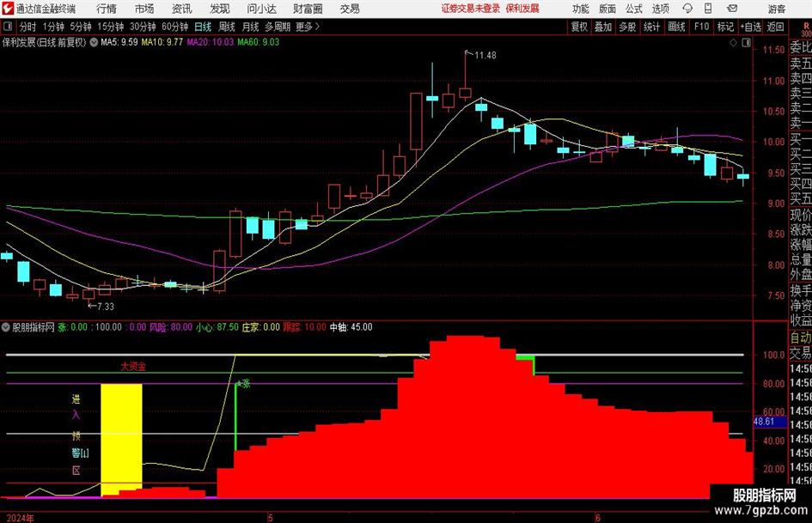Open F10 company info
812x523 pixels.
point(702,27)
